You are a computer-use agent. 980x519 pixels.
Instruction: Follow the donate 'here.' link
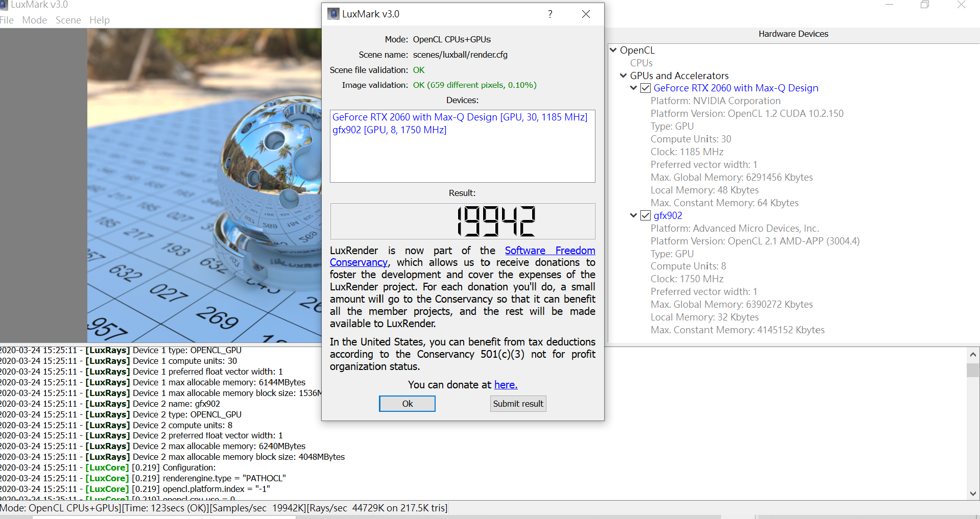point(506,385)
